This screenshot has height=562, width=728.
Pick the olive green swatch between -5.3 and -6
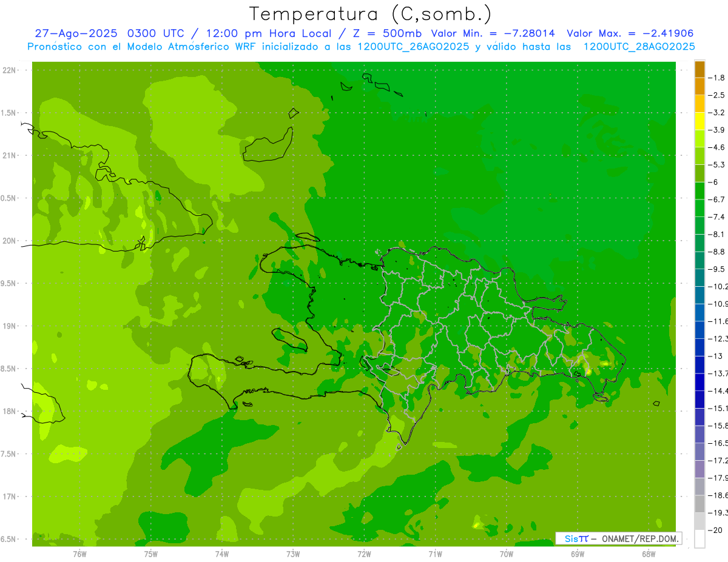point(699,173)
